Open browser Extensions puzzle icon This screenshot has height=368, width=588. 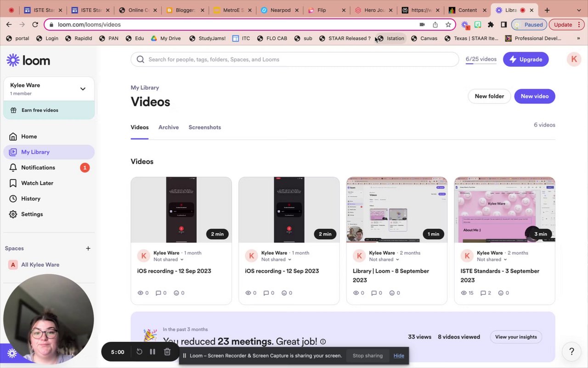[x=491, y=25]
